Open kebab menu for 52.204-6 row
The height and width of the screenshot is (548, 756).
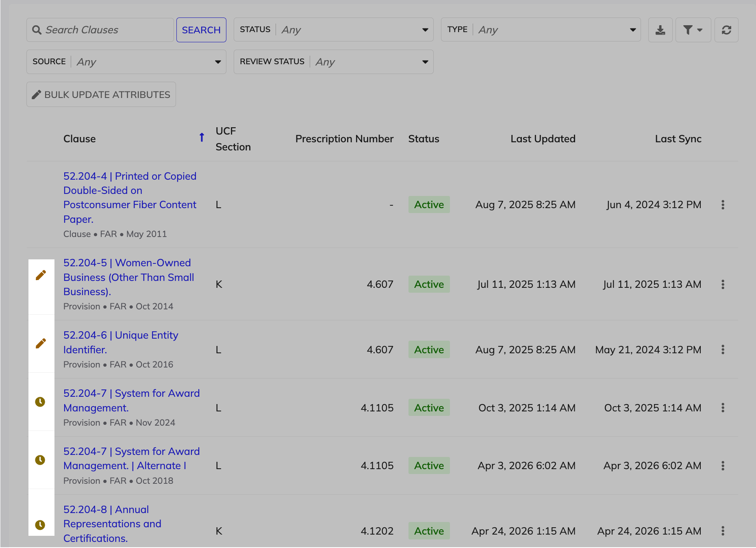click(x=723, y=350)
